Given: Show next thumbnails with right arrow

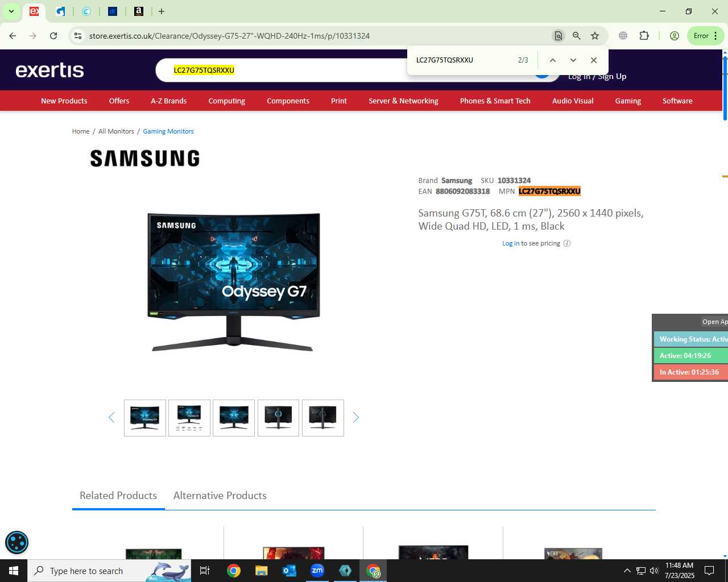Looking at the screenshot, I should point(356,418).
